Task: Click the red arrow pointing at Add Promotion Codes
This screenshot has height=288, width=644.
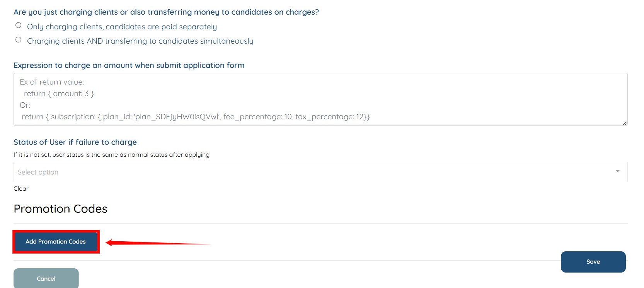Action: click(x=158, y=243)
